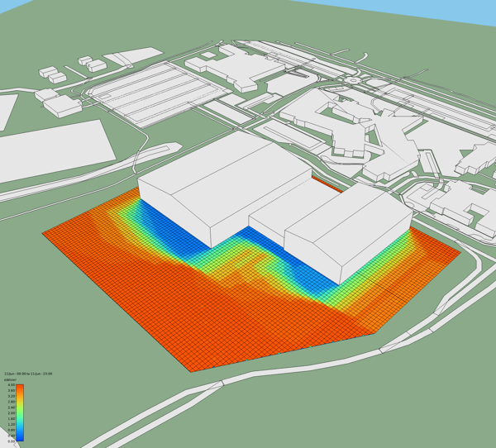Click the bottom corner of the orange analysis grid

[x=192, y=370]
